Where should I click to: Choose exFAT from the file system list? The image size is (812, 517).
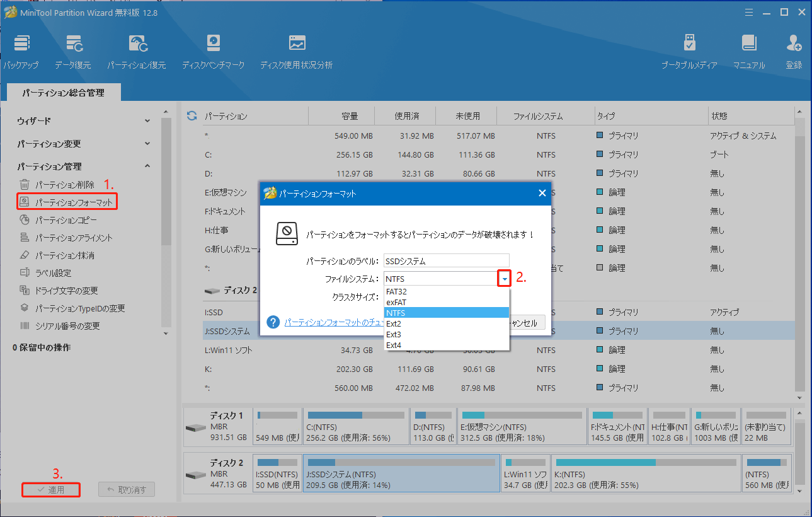point(446,302)
